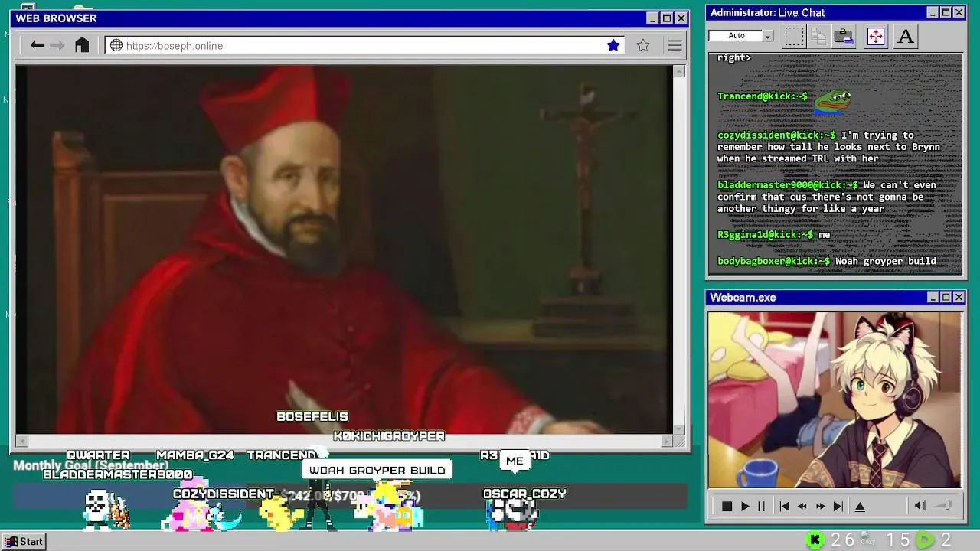
Task: Open the Auto font size dropdown arrow
Action: 768,36
